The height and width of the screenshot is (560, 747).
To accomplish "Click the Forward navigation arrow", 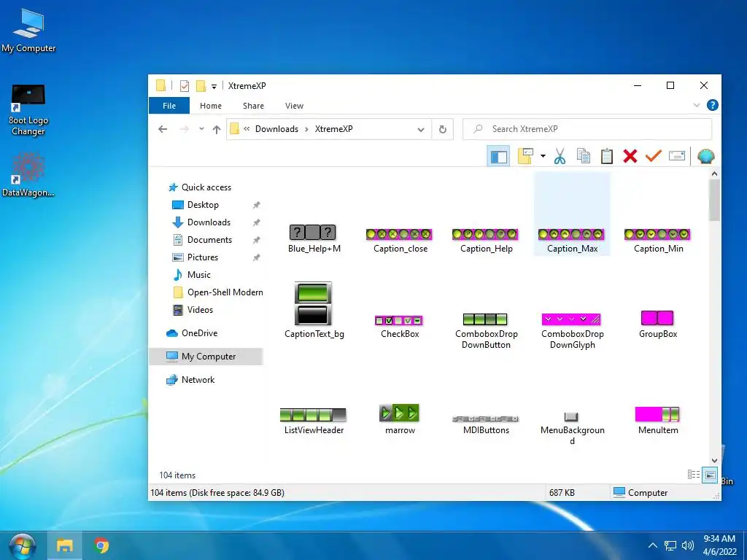I will tap(185, 129).
